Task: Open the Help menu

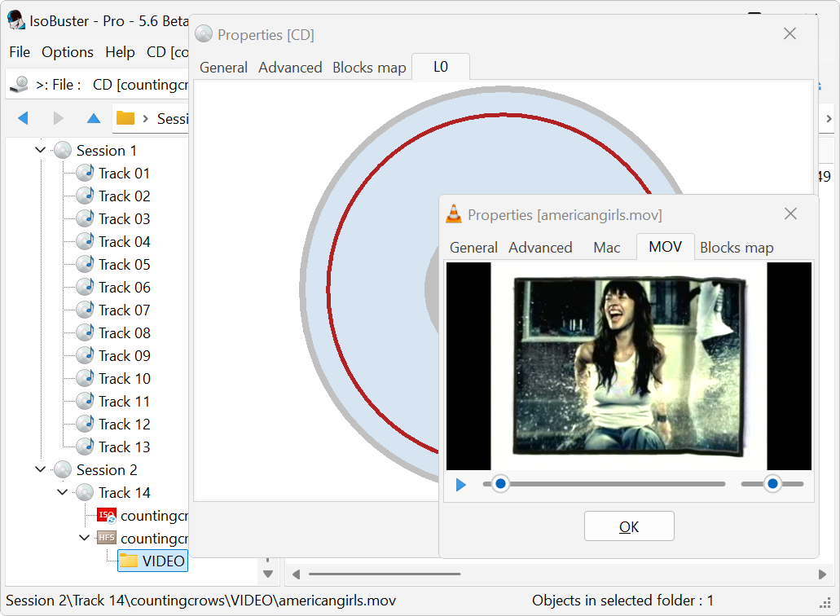Action: coord(120,52)
